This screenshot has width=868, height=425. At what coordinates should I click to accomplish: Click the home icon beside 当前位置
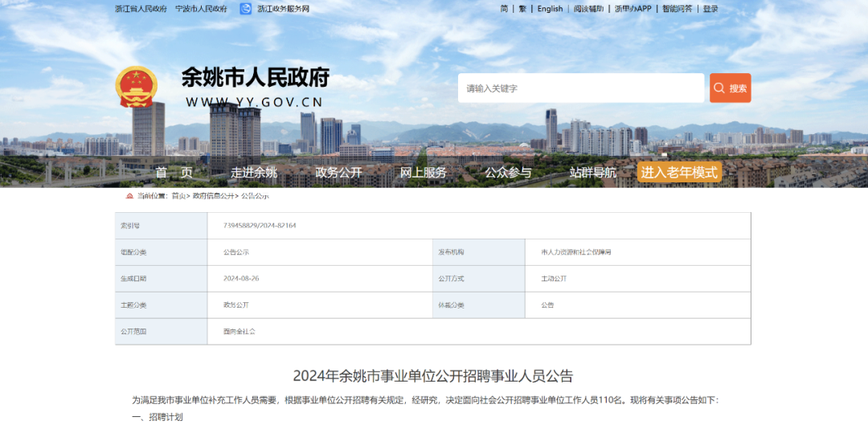click(x=129, y=196)
